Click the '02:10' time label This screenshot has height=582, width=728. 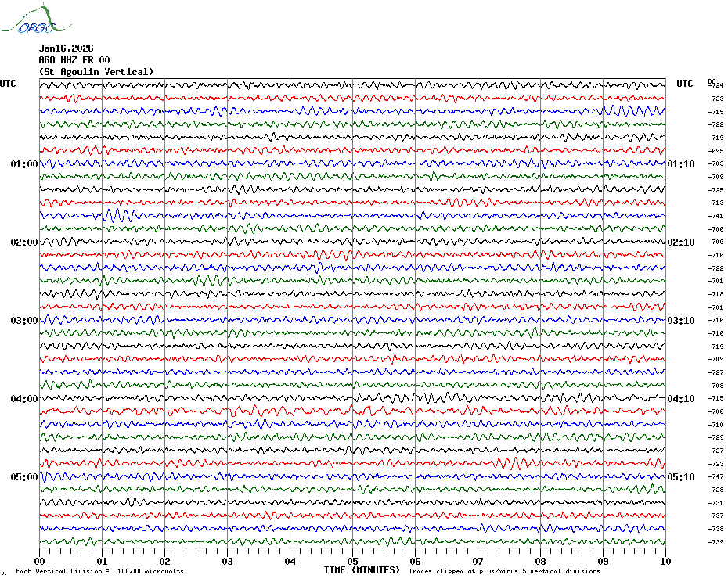coord(681,242)
